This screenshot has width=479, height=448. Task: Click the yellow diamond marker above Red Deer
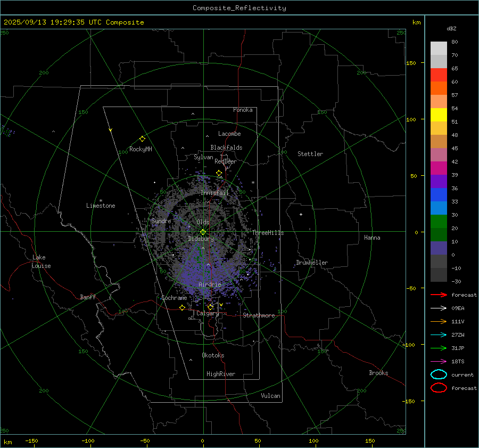(219, 173)
